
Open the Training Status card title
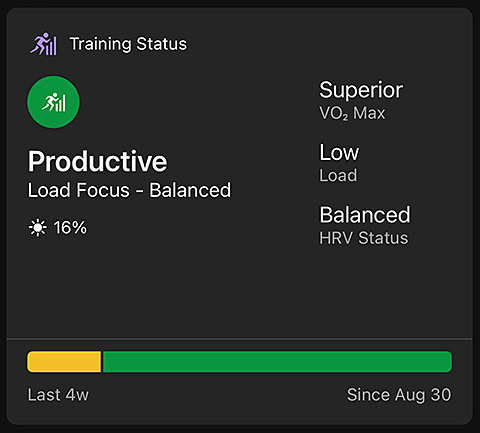tap(128, 44)
